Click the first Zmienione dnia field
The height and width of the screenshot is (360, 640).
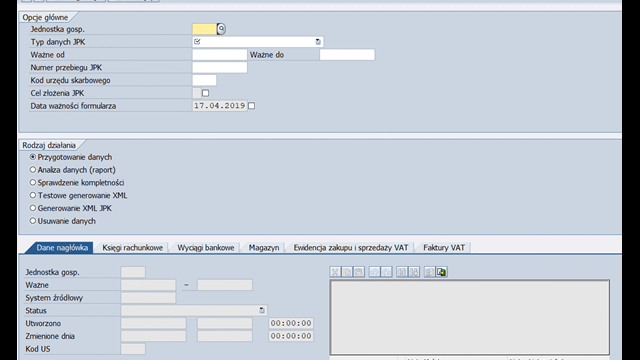pos(153,336)
